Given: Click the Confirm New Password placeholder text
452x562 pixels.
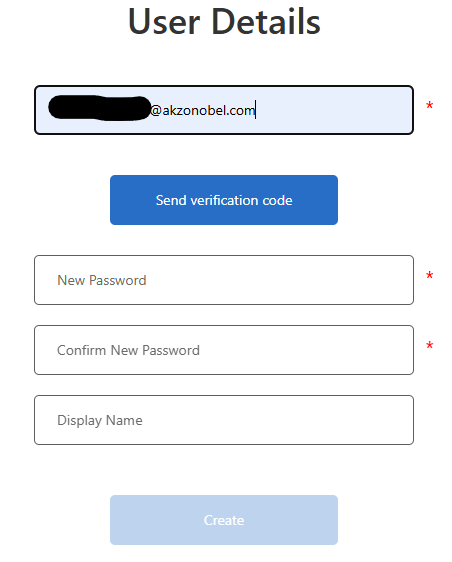Looking at the screenshot, I should [128, 350].
